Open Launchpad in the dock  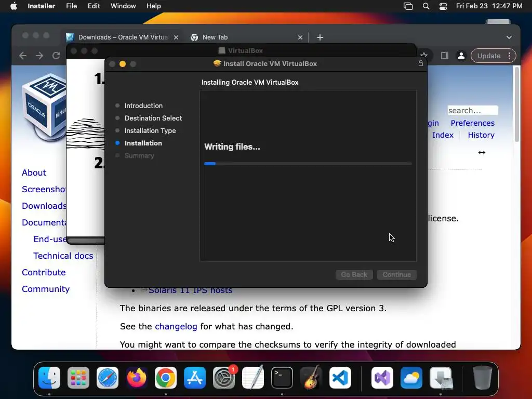(x=78, y=378)
